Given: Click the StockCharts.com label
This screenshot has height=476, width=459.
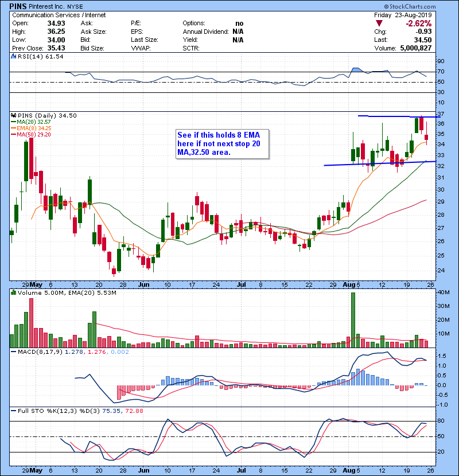Looking at the screenshot, I should point(410,6).
